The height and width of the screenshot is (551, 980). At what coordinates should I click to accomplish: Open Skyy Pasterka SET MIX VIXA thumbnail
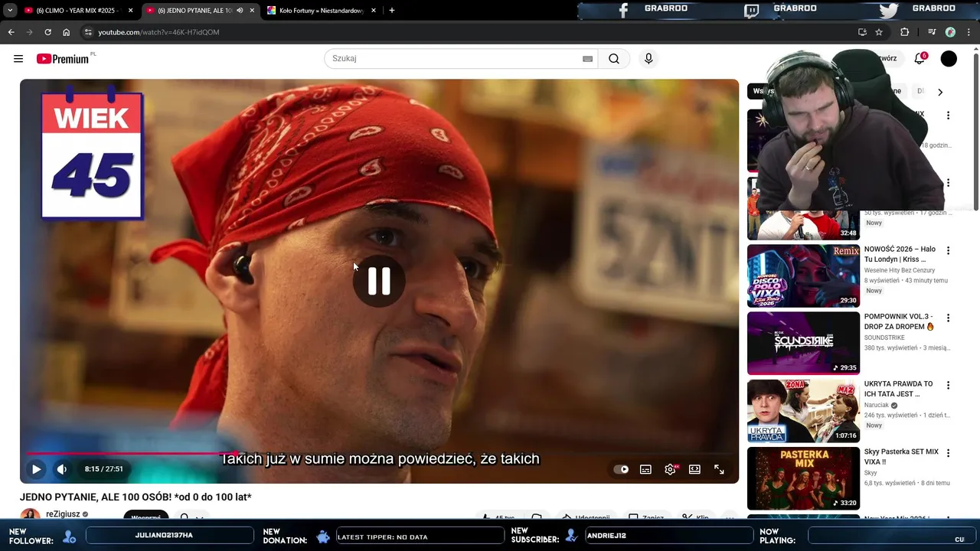[803, 478]
